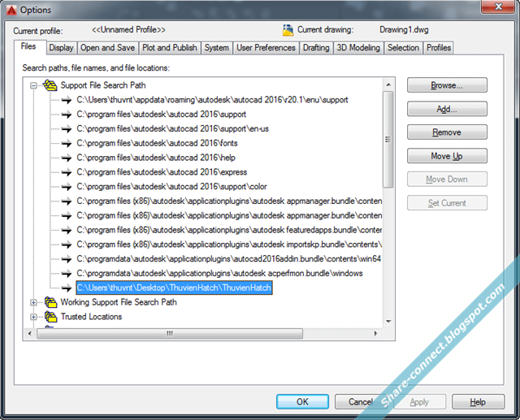Viewport: 520px width, 420px height.
Task: Go to the Selection tab
Action: click(404, 48)
